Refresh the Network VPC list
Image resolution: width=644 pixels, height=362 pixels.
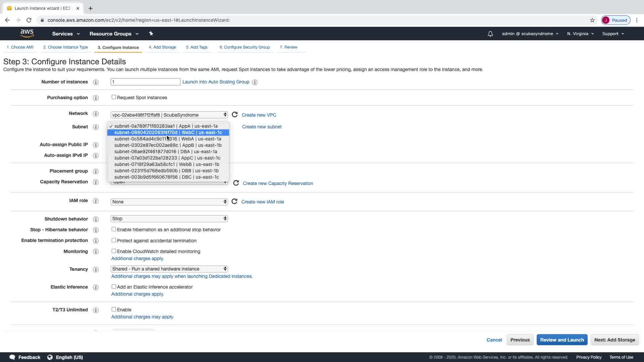(x=235, y=115)
